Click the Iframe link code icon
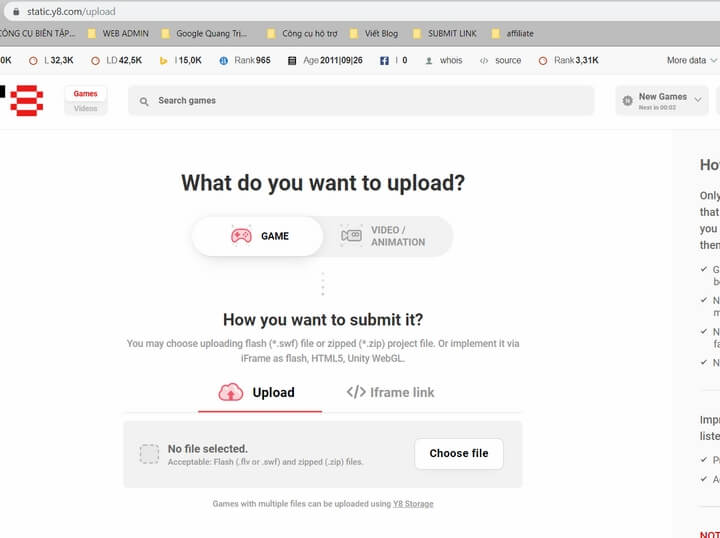 pyautogui.click(x=356, y=392)
